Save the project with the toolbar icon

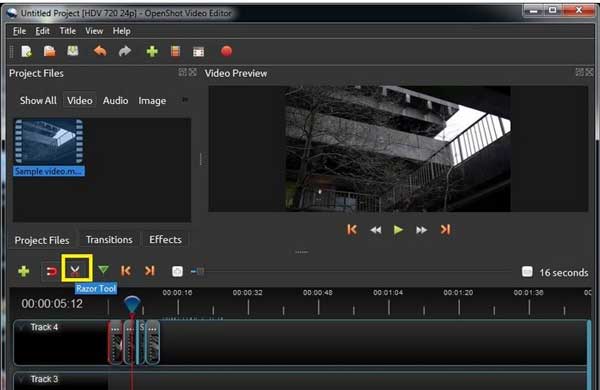(73, 51)
